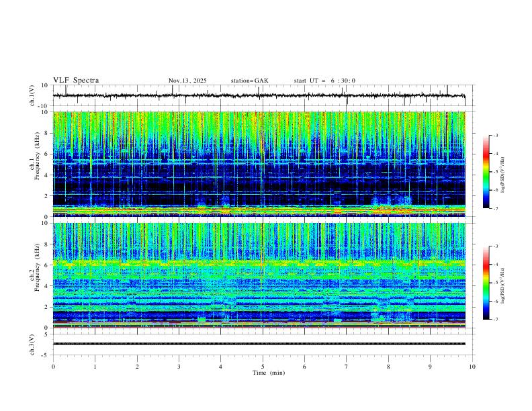
Task: Click the ch.2 color bar "-3" tick
Action: pyautogui.click(x=496, y=246)
